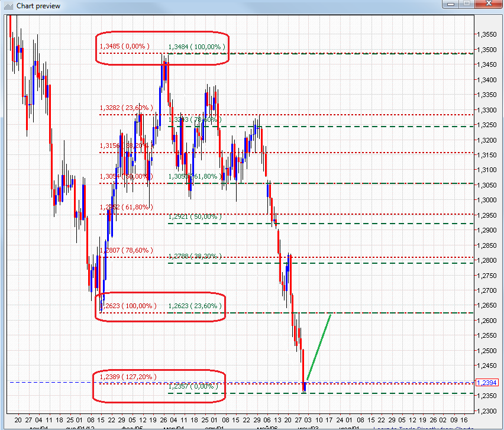
Task: Select the red '1,3054 ( 50,00% )' label
Action: click(126, 176)
